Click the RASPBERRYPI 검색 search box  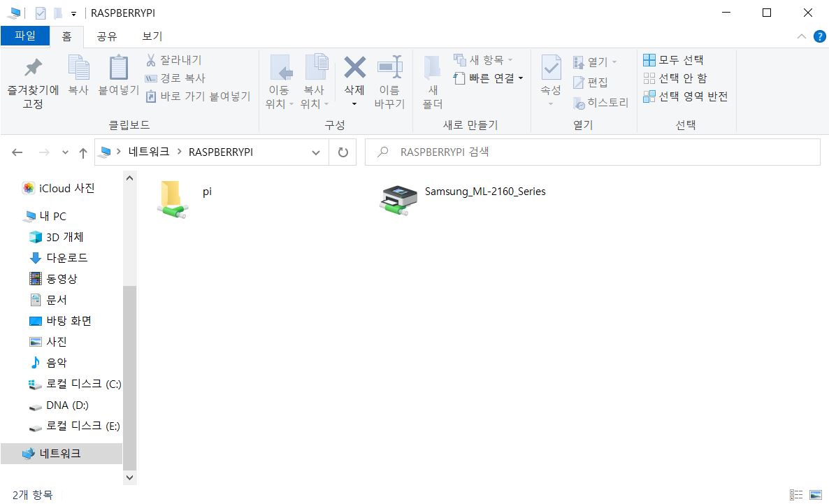pos(592,152)
